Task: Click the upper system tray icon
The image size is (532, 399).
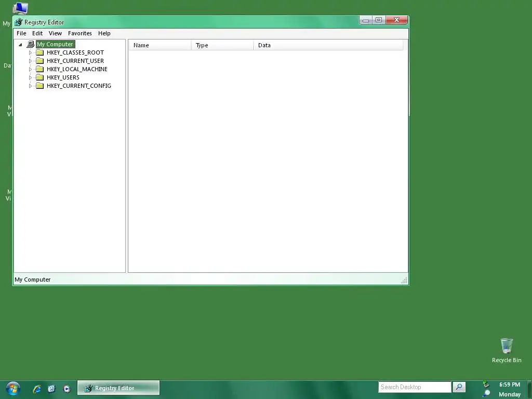Action: pos(486,384)
